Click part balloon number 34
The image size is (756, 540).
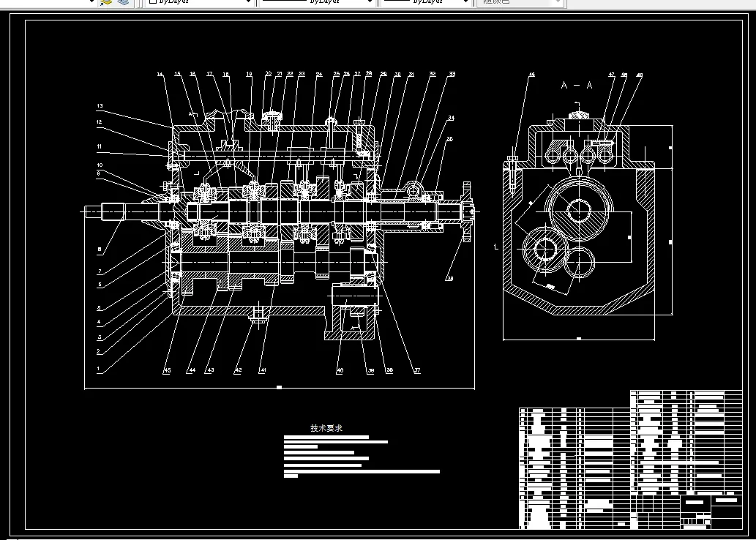click(x=452, y=118)
